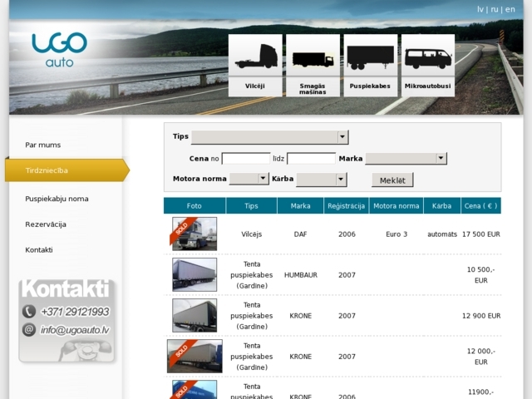Switch language to lv
The width and height of the screenshot is (532, 399).
coord(480,9)
